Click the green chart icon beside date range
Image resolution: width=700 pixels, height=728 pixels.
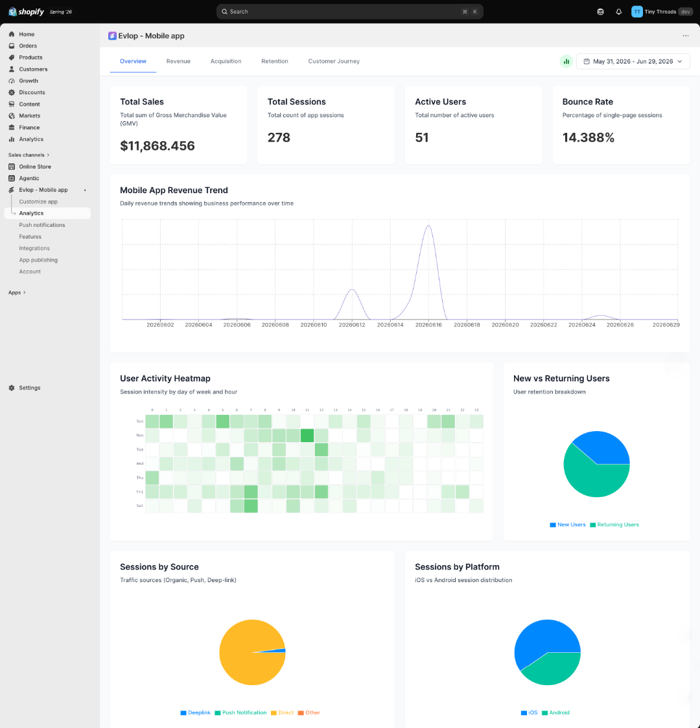pos(566,62)
